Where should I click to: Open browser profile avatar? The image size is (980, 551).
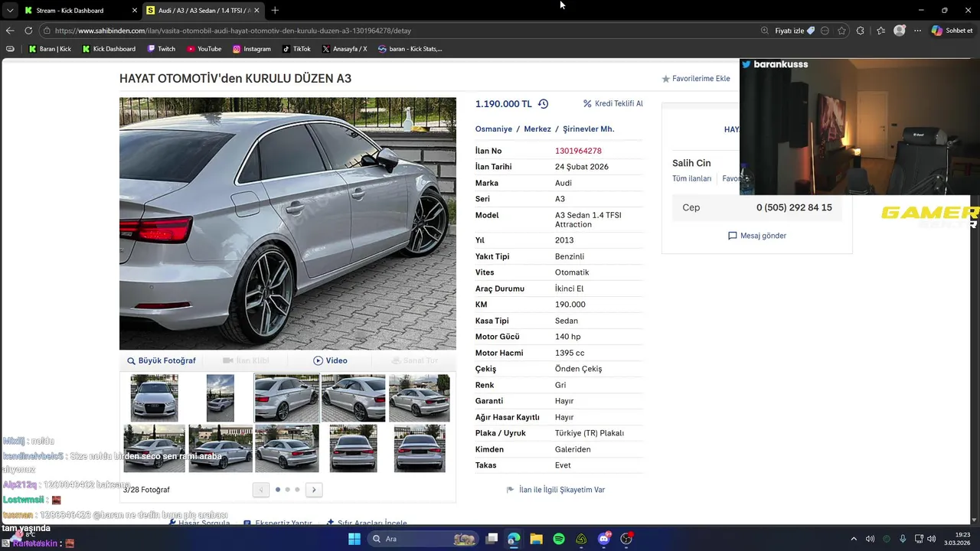pos(900,31)
